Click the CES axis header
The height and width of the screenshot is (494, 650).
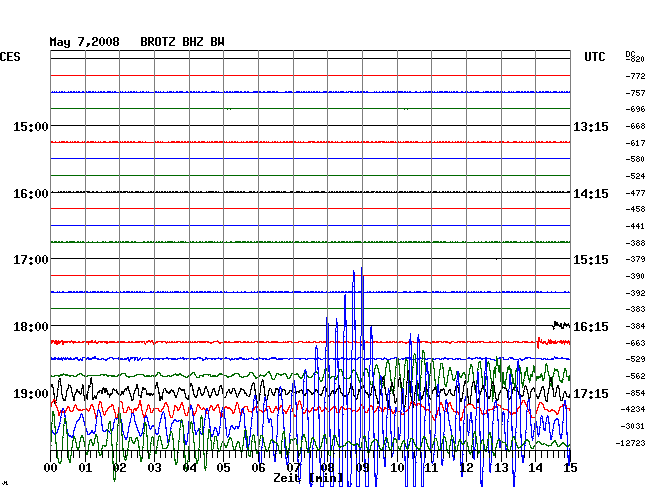(10, 57)
